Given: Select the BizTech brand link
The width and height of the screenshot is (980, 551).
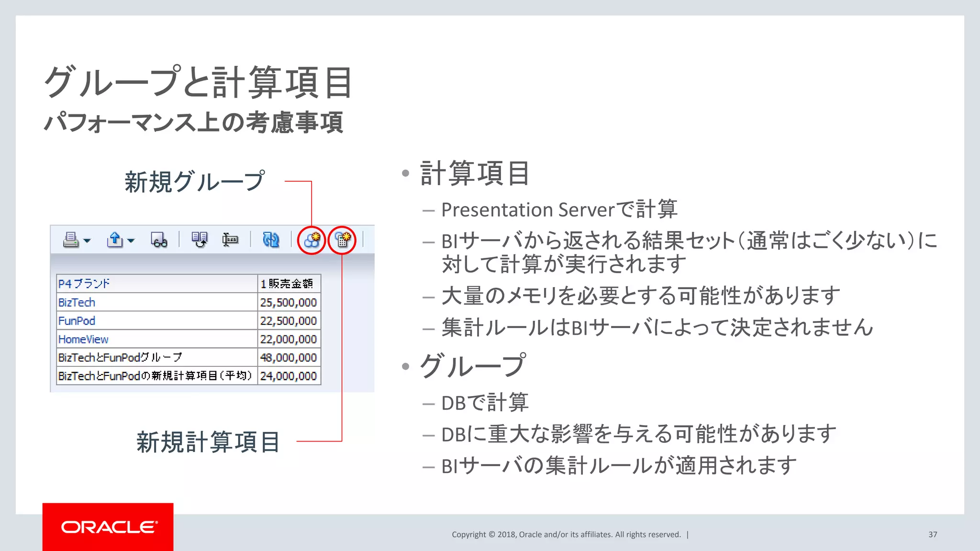Looking at the screenshot, I should [x=77, y=302].
